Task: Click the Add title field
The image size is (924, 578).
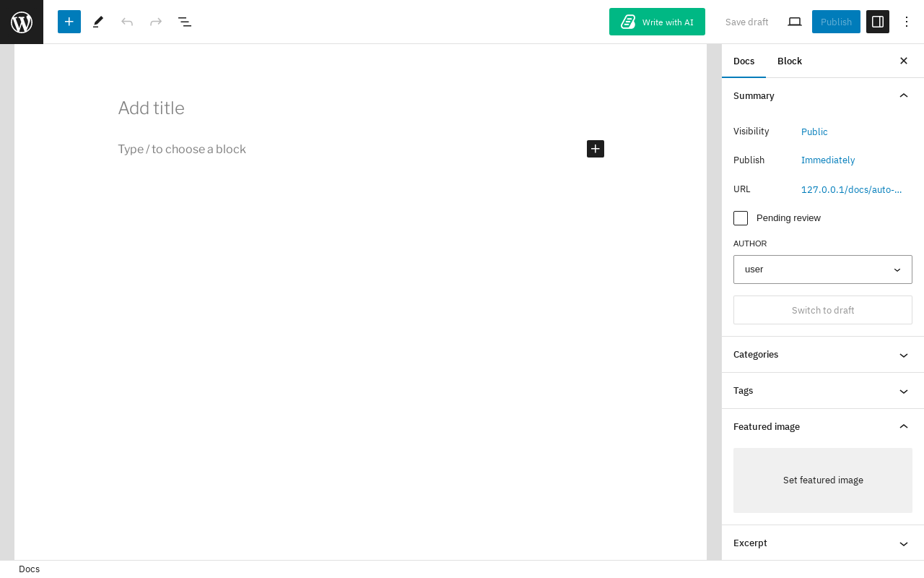Action: click(361, 108)
